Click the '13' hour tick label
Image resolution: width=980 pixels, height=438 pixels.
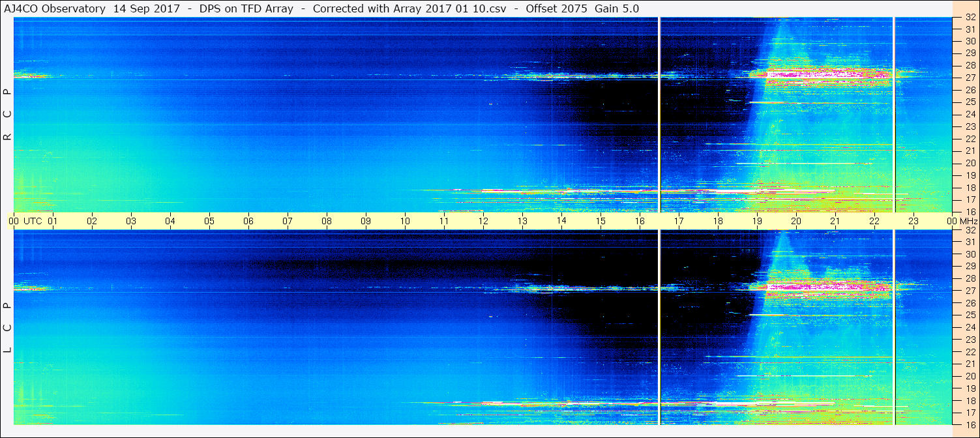coord(522,221)
